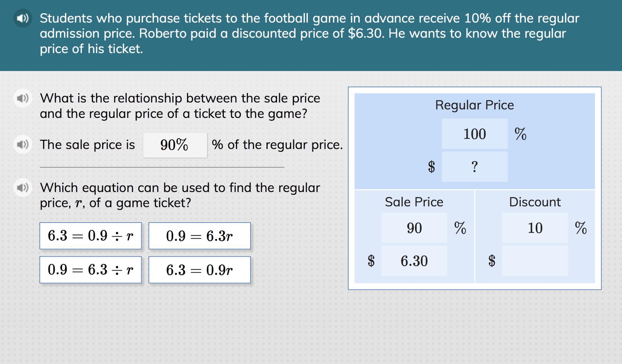Play audio for 'The sale price is' sentence
Screen dimensions: 622x364
pyautogui.click(x=23, y=144)
